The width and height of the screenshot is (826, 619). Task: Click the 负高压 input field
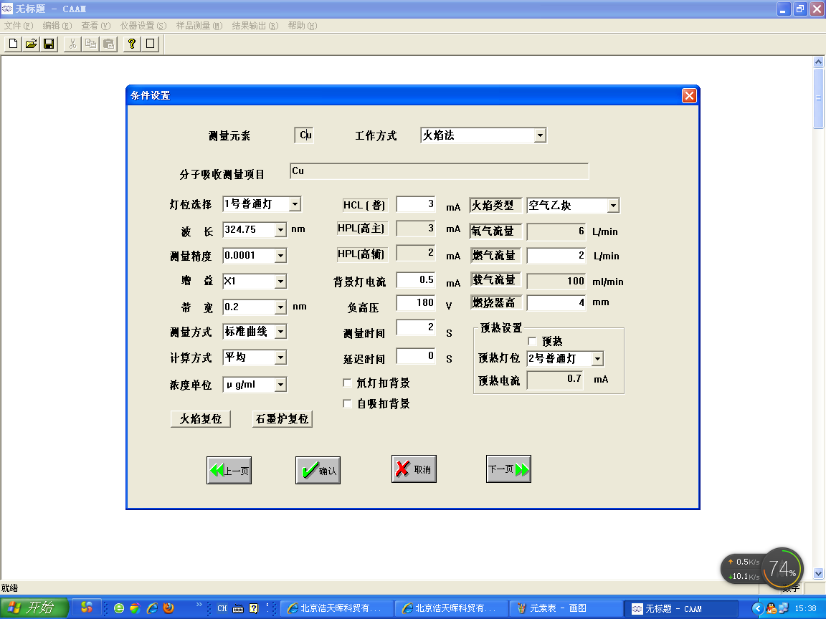417,302
